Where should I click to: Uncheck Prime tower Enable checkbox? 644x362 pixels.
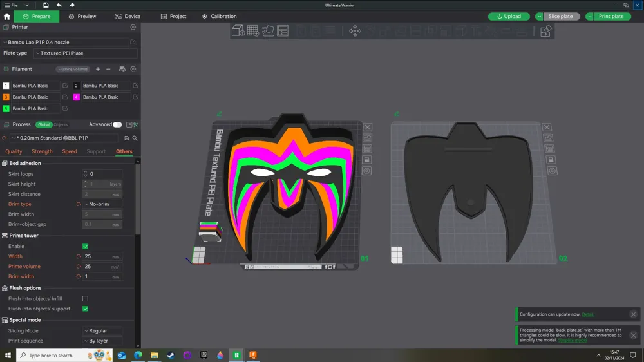click(85, 246)
